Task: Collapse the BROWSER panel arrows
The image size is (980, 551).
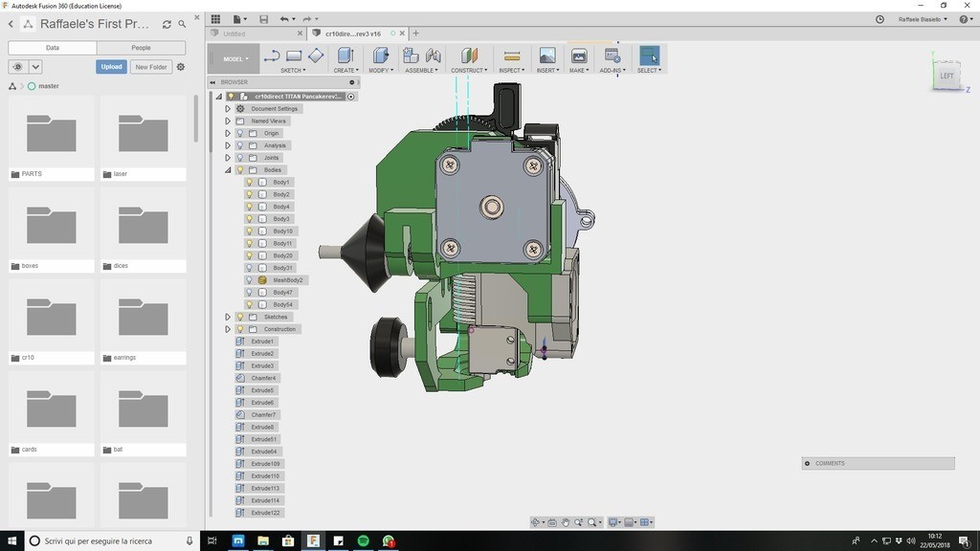Action: coord(212,82)
